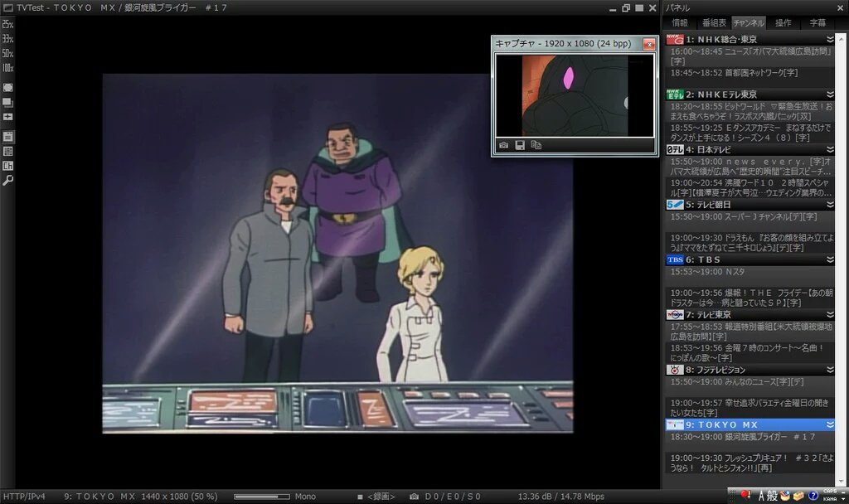Set video zoom to 33%
The width and height of the screenshot is (849, 504).
click(x=7, y=39)
